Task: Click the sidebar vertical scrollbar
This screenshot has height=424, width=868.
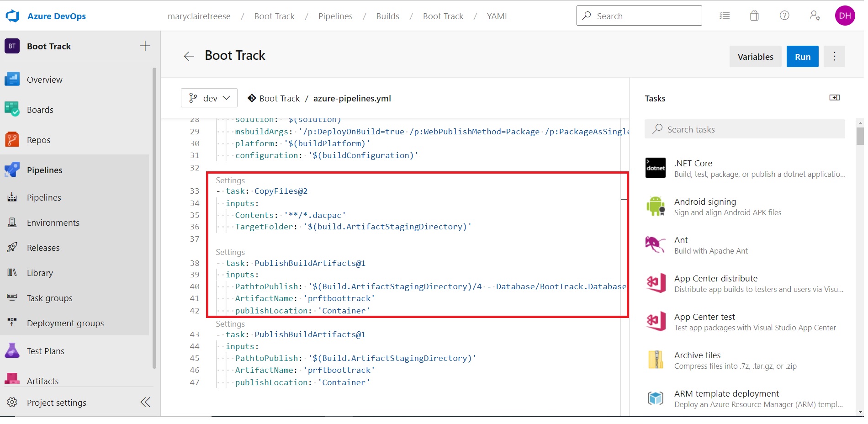Action: (x=154, y=218)
